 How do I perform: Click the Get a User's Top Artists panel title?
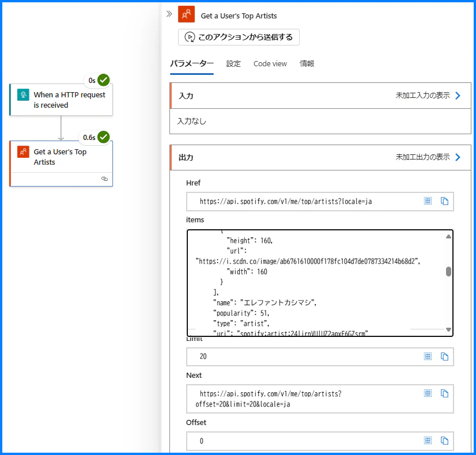click(239, 16)
